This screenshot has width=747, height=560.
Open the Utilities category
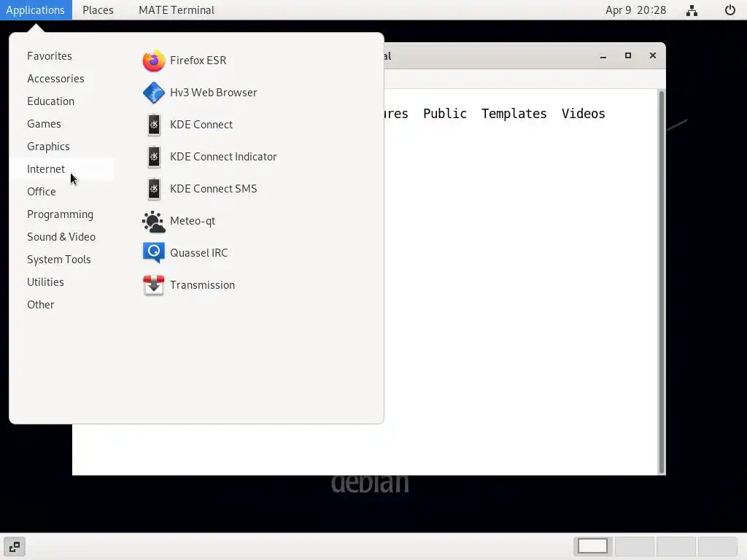pyautogui.click(x=45, y=282)
